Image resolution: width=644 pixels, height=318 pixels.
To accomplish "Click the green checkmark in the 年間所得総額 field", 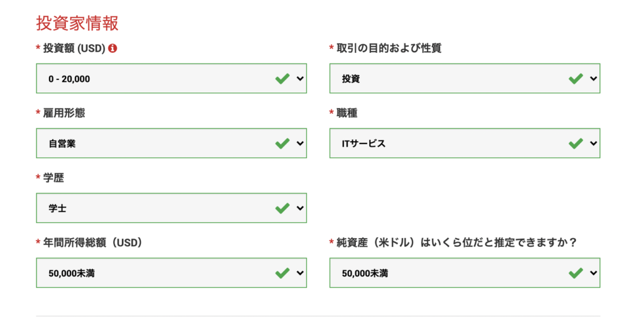I will pos(282,273).
